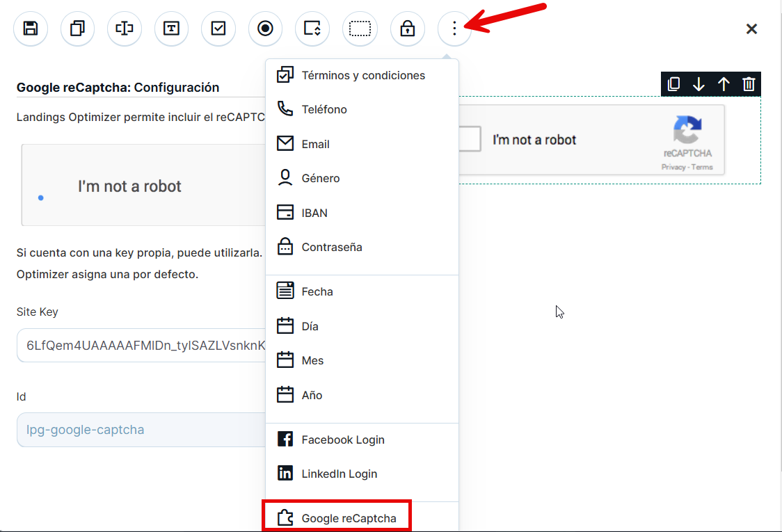Select the Email field option
This screenshot has height=532, width=782.
click(x=315, y=144)
